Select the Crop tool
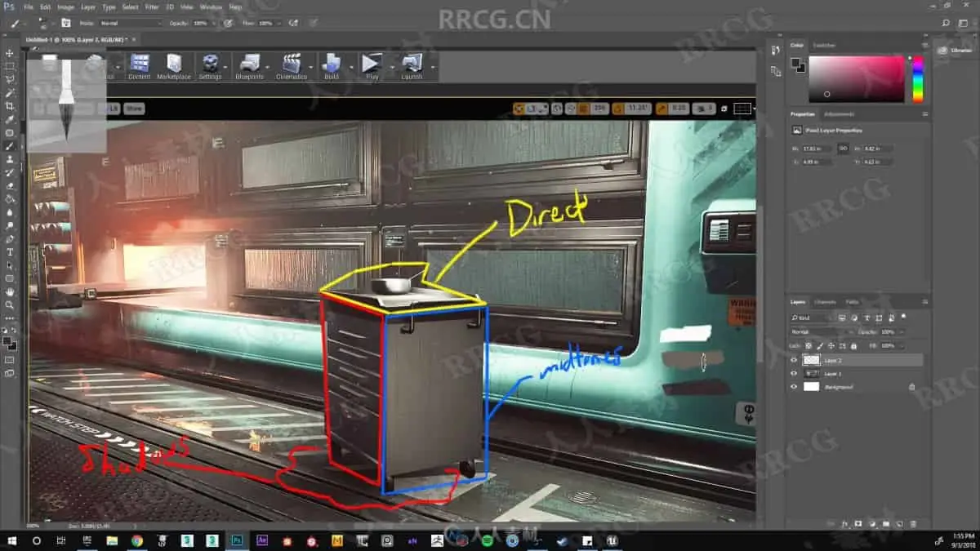The image size is (980, 551). [x=10, y=106]
